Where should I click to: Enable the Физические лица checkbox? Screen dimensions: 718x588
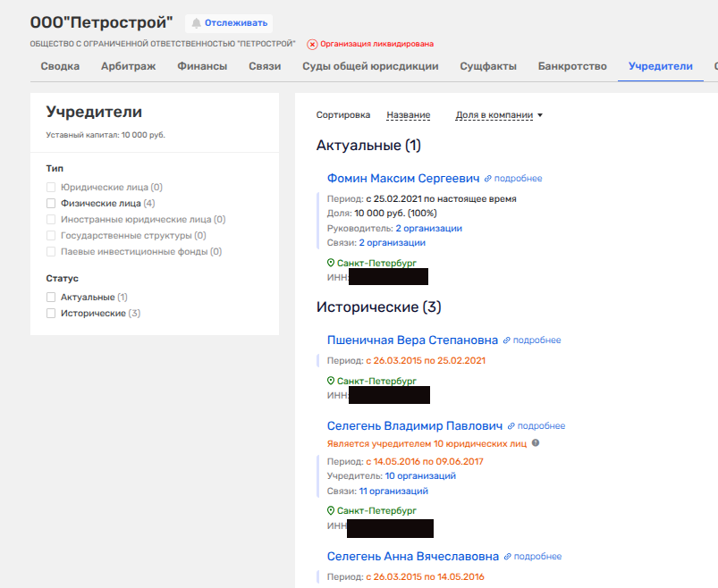point(52,204)
